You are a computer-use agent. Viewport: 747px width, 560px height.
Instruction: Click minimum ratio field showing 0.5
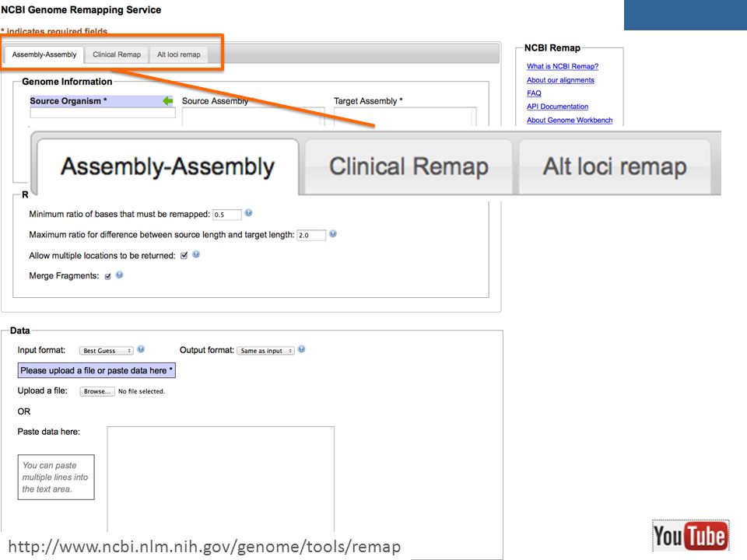coord(226,215)
